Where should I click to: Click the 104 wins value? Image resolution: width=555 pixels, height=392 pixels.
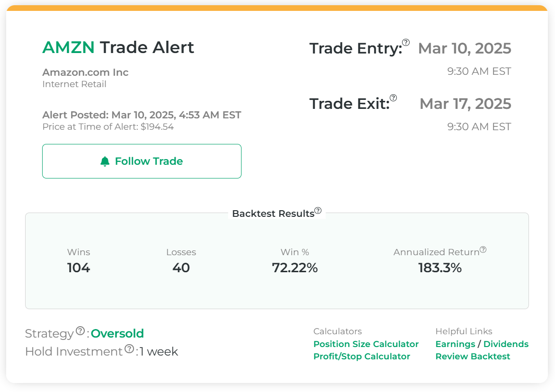click(79, 268)
